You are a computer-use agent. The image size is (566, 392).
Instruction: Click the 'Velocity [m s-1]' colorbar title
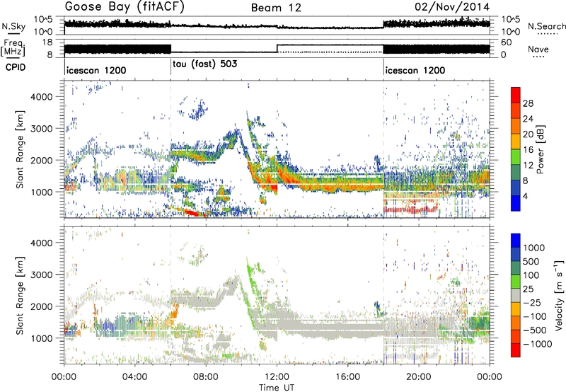click(559, 295)
